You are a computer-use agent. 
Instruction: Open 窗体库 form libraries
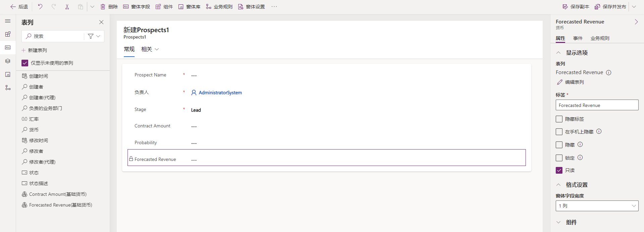coord(189,7)
